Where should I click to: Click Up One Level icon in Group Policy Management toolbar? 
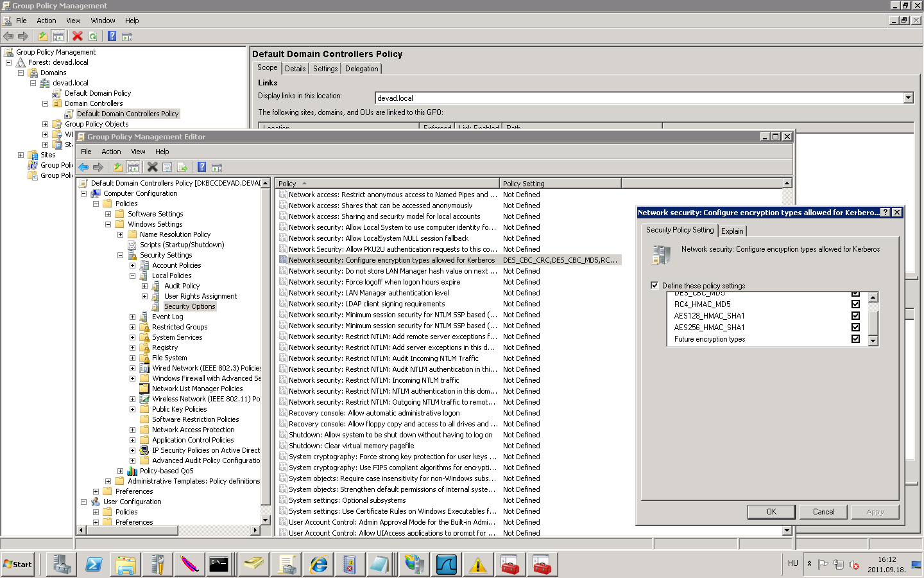tap(42, 37)
